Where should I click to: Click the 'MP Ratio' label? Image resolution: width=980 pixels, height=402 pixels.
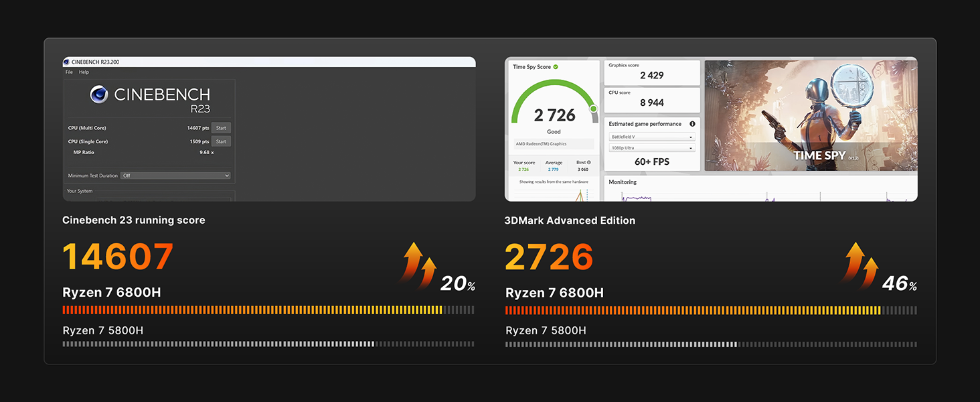click(84, 153)
